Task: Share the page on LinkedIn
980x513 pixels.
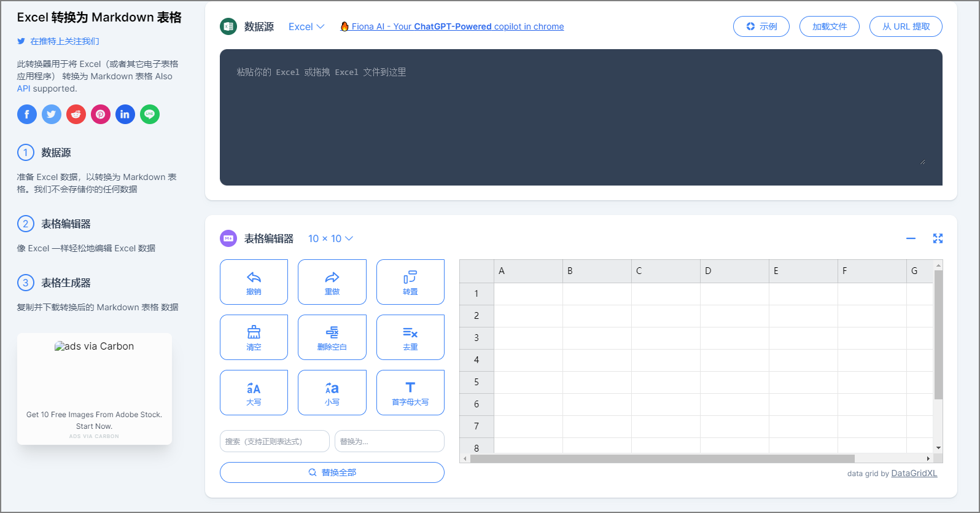Action: click(125, 114)
